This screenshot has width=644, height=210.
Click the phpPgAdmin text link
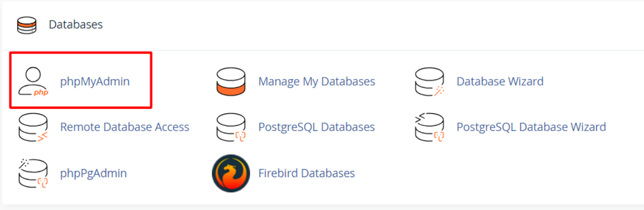[93, 173]
